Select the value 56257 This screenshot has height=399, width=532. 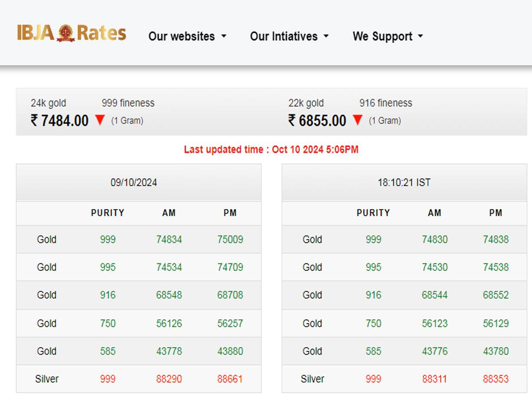point(230,323)
